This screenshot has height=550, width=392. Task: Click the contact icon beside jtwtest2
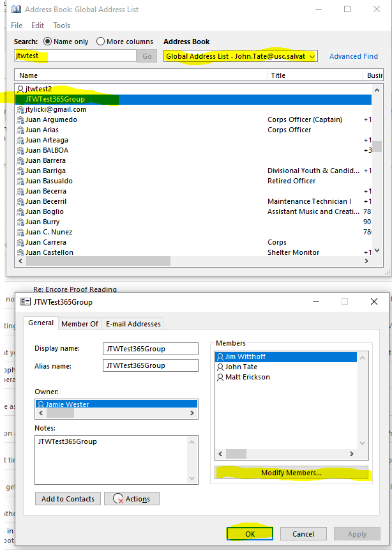[20, 89]
